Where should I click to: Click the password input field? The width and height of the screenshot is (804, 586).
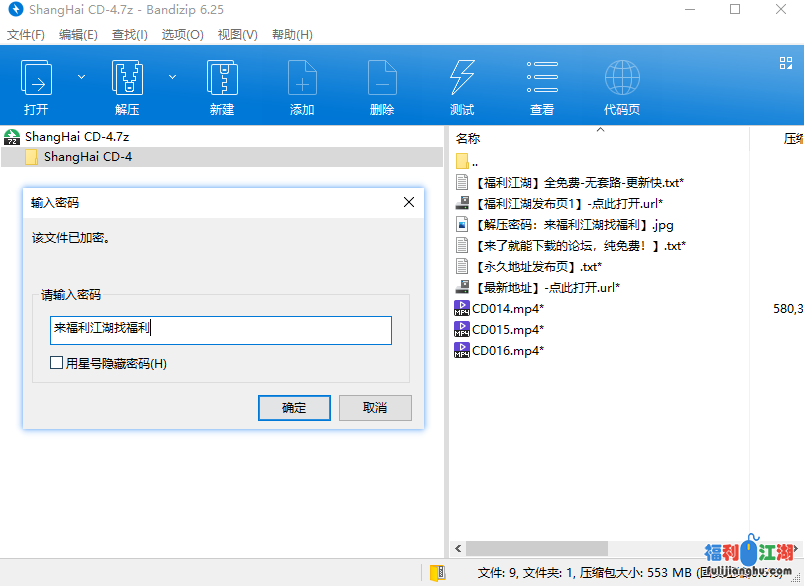[x=220, y=330]
